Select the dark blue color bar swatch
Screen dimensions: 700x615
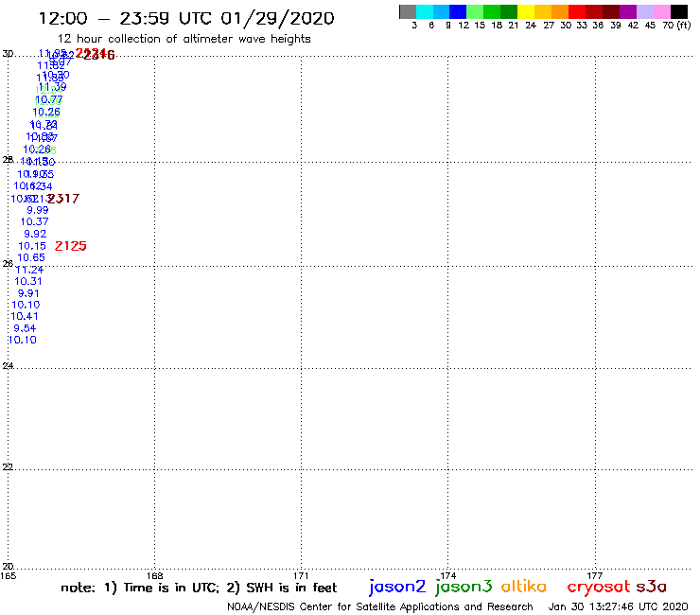(x=458, y=11)
